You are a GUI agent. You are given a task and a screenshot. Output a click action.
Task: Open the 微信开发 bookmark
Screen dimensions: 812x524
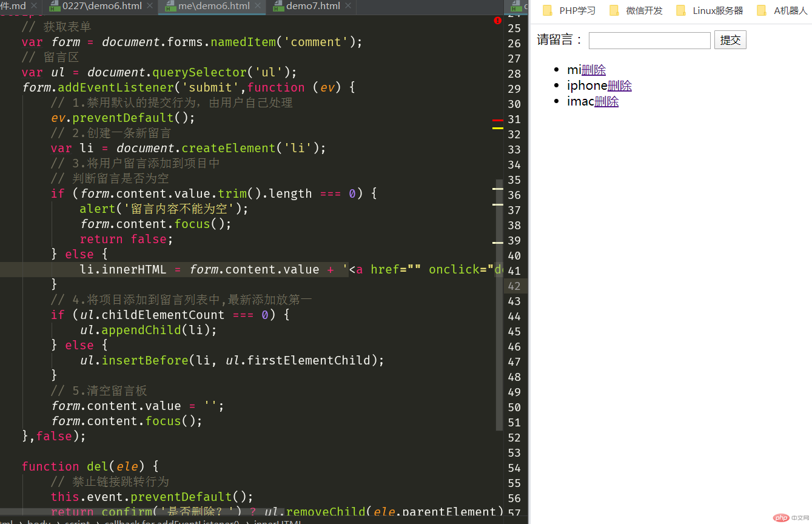[636, 11]
